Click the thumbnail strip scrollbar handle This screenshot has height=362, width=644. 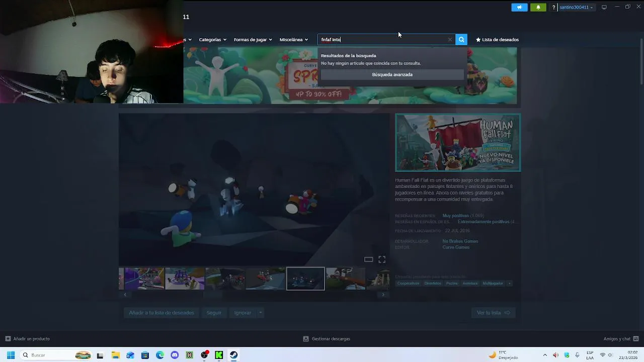point(212,295)
